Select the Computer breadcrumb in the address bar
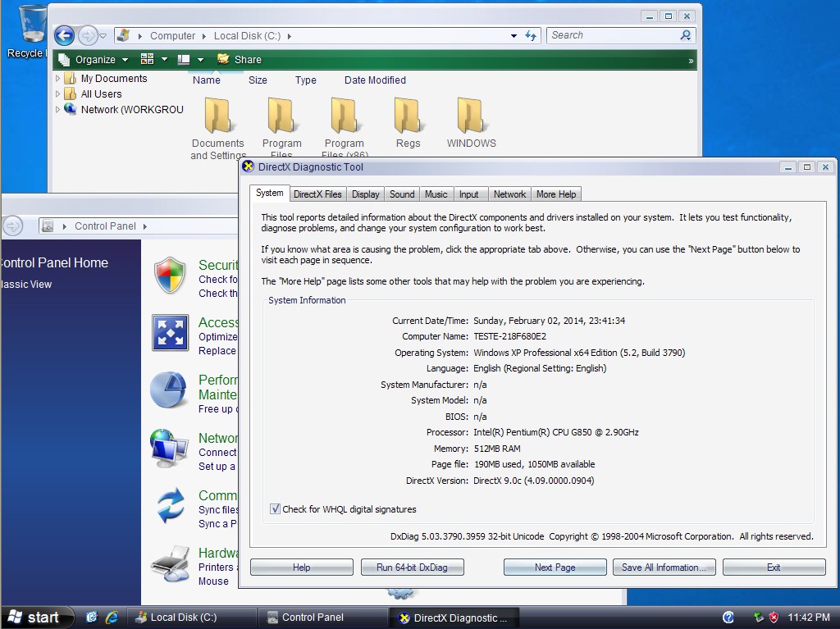Image resolution: width=840 pixels, height=629 pixels. pyautogui.click(x=172, y=36)
